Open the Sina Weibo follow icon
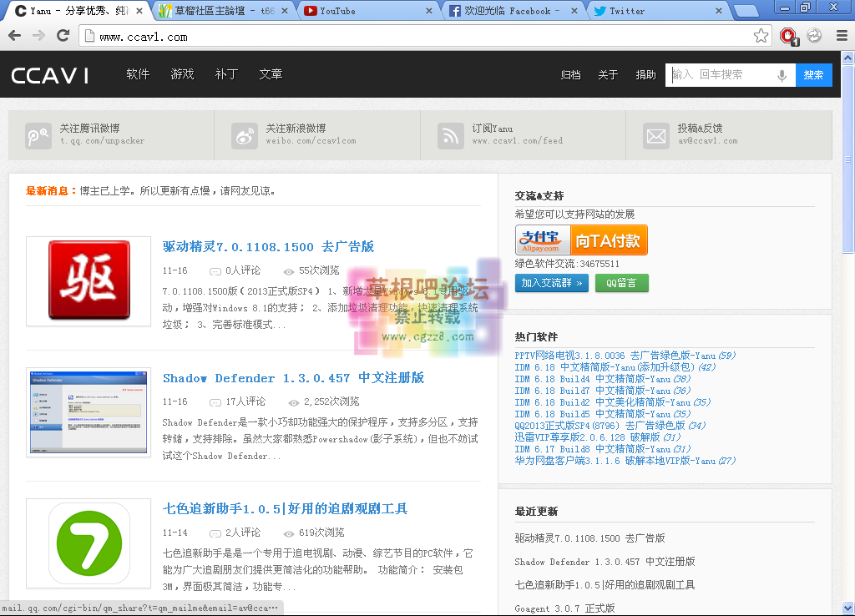This screenshot has height=616, width=855. pyautogui.click(x=245, y=135)
